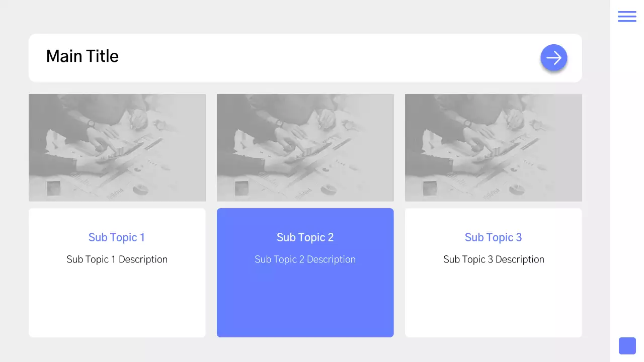This screenshot has width=644, height=362.
Task: Select the Main Title heading text
Action: point(83,56)
